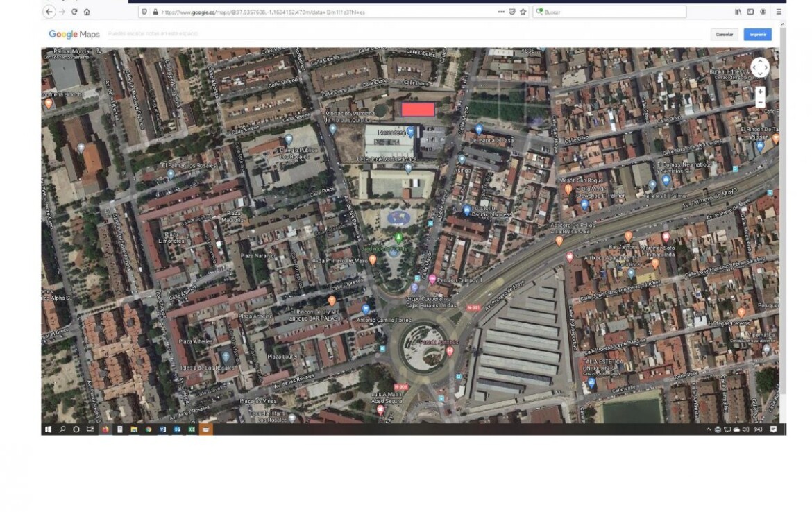812x512 pixels.
Task: Type note field next to Google Maps logo
Action: pyautogui.click(x=278, y=34)
